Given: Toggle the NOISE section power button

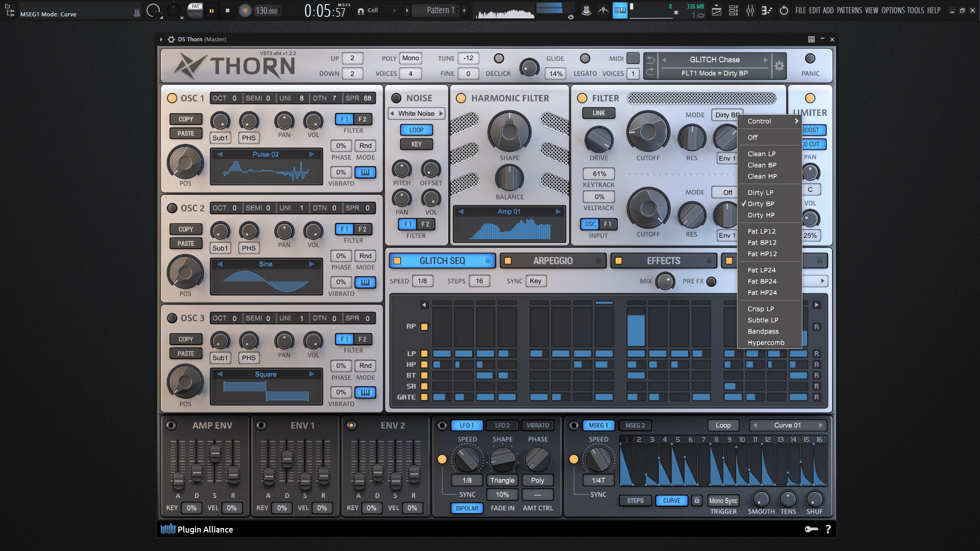Looking at the screenshot, I should pos(396,98).
